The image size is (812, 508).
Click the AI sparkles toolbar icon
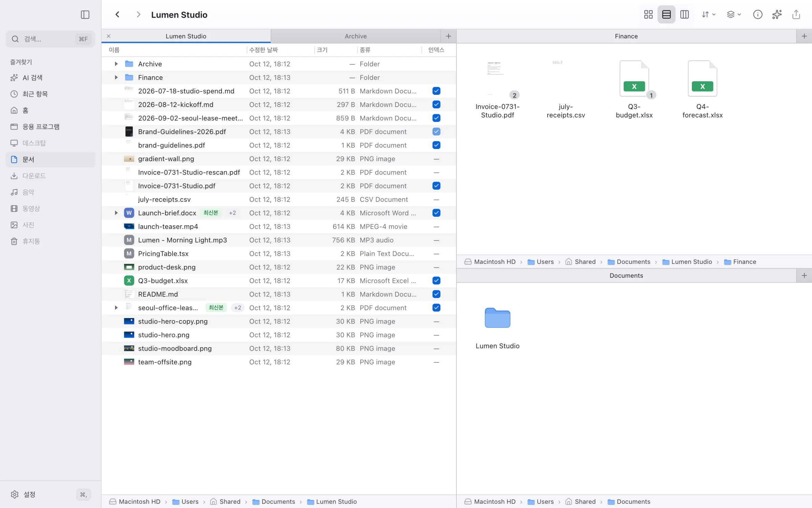click(777, 15)
